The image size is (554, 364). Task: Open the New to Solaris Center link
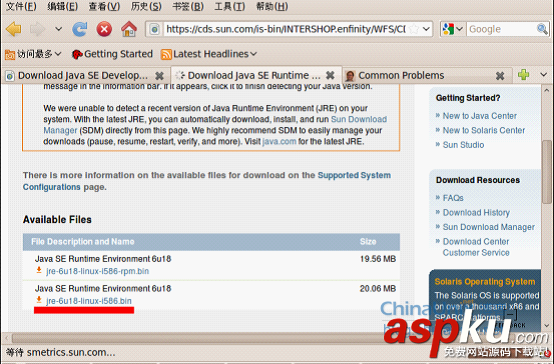pos(484,130)
